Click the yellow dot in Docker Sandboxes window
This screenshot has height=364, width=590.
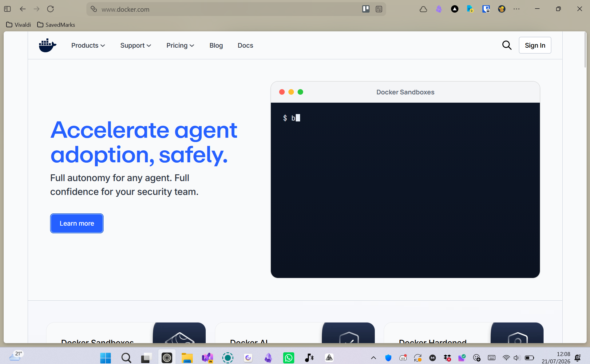291,92
